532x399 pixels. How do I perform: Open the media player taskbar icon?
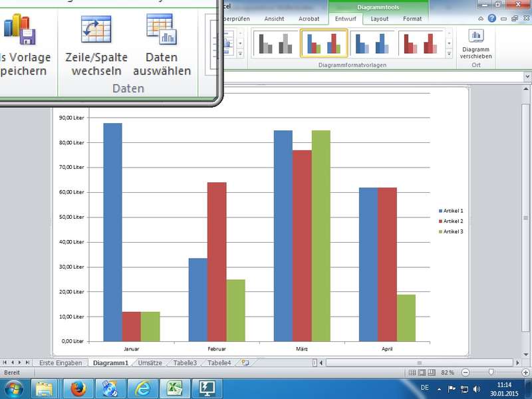(110, 389)
